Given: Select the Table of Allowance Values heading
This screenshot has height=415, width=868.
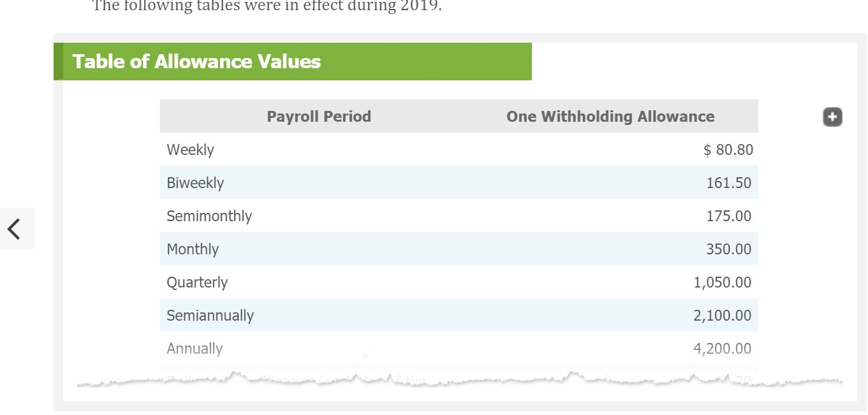Looking at the screenshot, I should pos(196,62).
